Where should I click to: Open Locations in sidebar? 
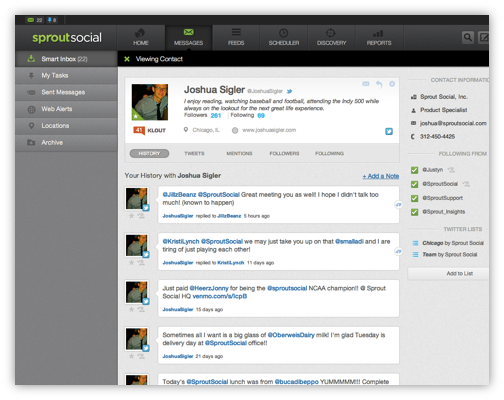tap(66, 126)
